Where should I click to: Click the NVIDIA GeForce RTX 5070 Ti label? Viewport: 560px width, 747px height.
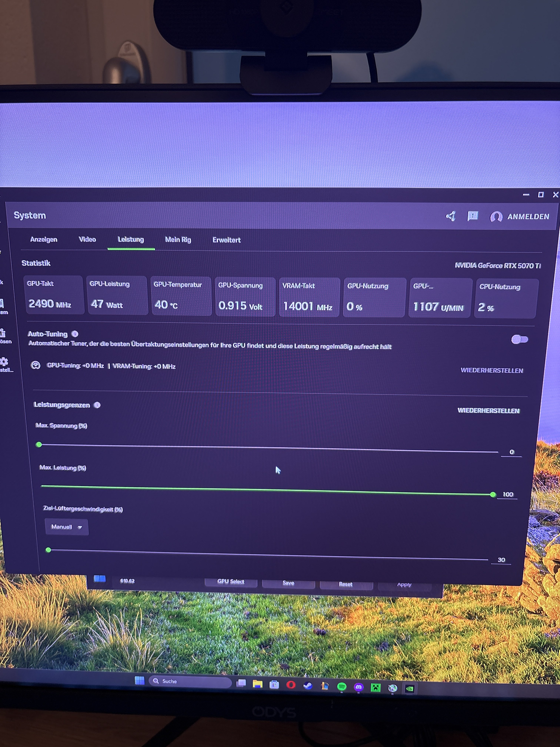[498, 265]
